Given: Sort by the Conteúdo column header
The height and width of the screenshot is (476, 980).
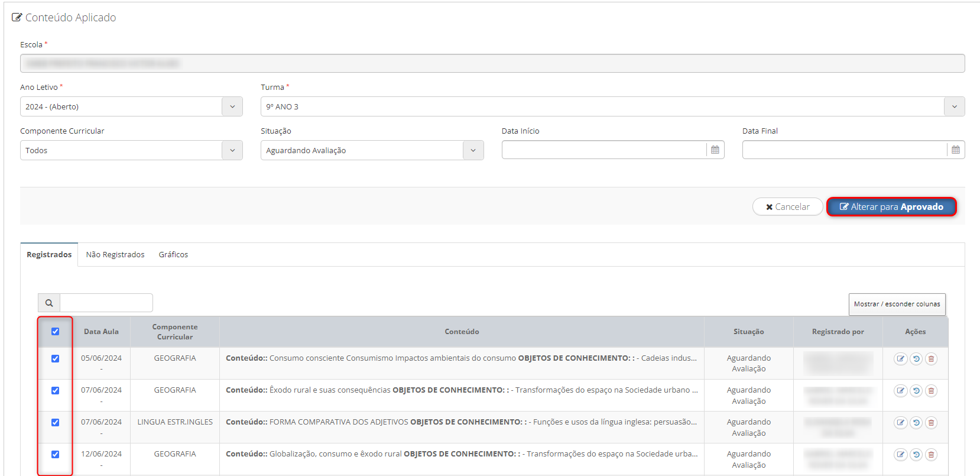Looking at the screenshot, I should pos(462,332).
